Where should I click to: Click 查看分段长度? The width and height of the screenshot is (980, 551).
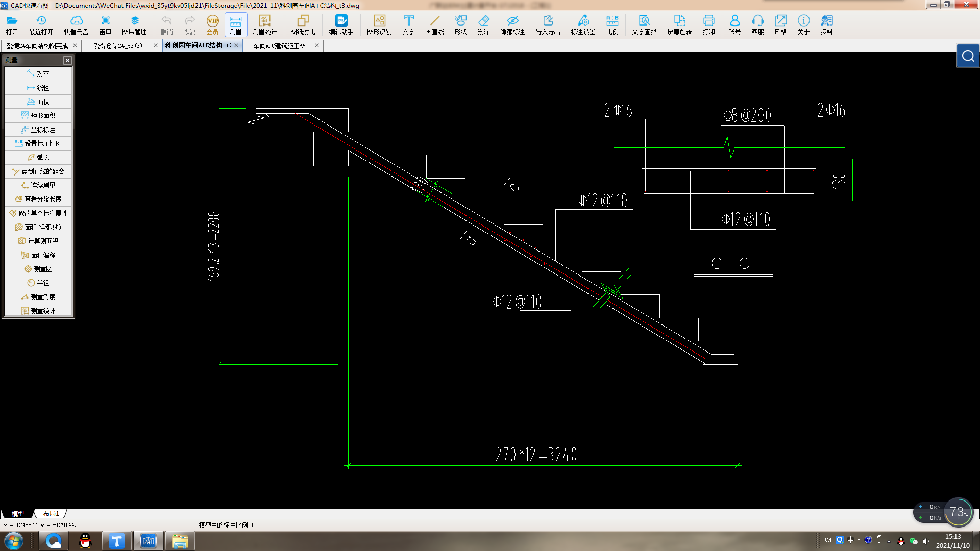[38, 199]
